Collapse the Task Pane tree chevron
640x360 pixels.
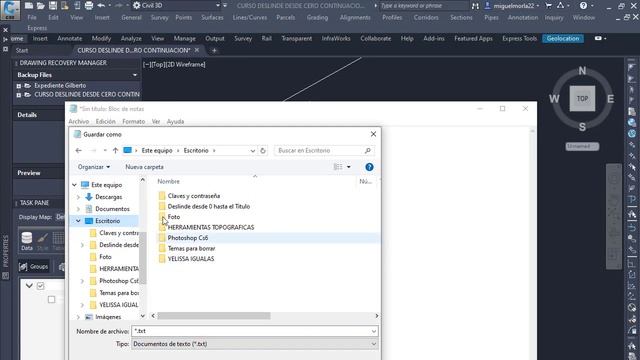point(29,285)
